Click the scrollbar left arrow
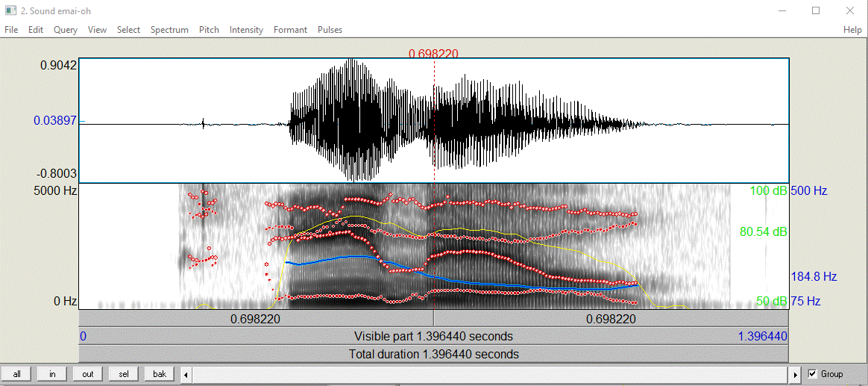Screen dimensions: 868x386 point(186,374)
